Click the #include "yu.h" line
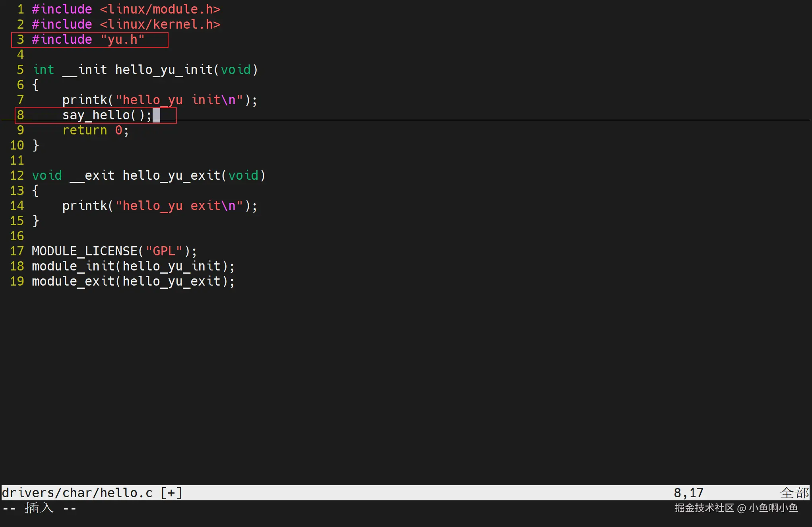The image size is (812, 527). point(88,40)
